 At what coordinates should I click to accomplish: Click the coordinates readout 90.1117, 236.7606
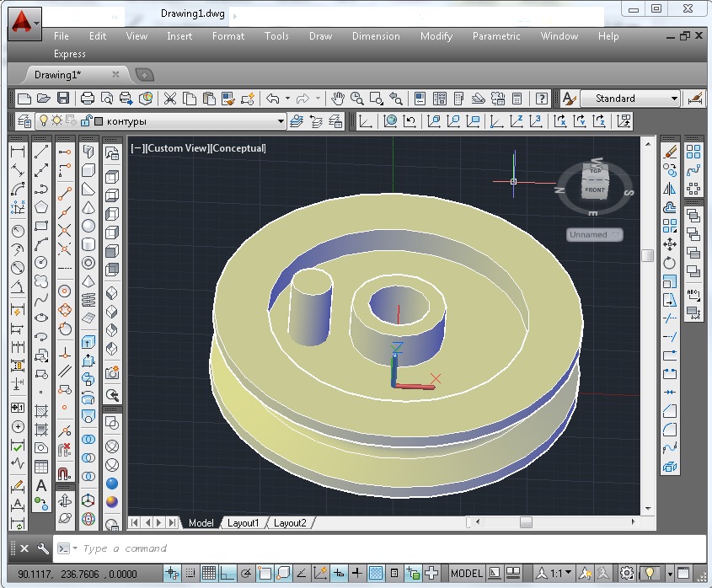pyautogui.click(x=78, y=574)
